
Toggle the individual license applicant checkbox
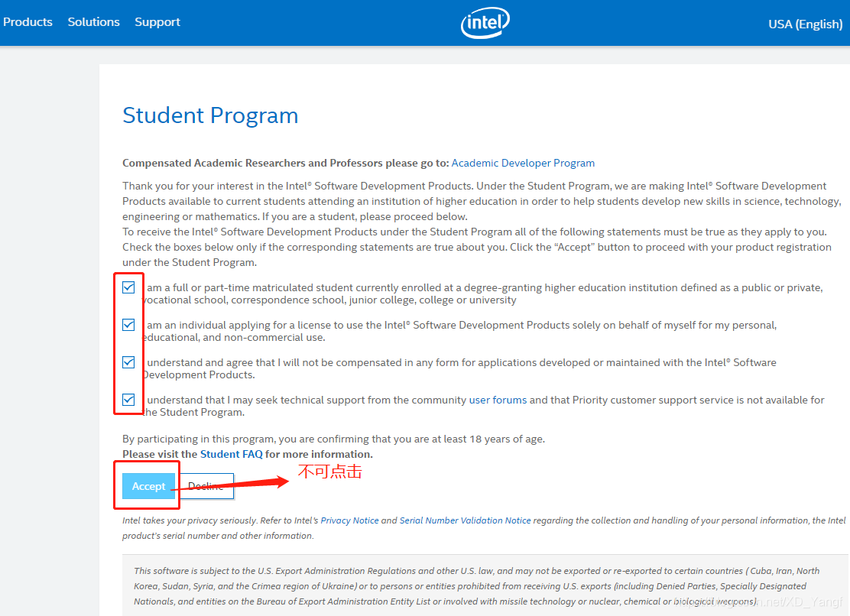pos(128,325)
